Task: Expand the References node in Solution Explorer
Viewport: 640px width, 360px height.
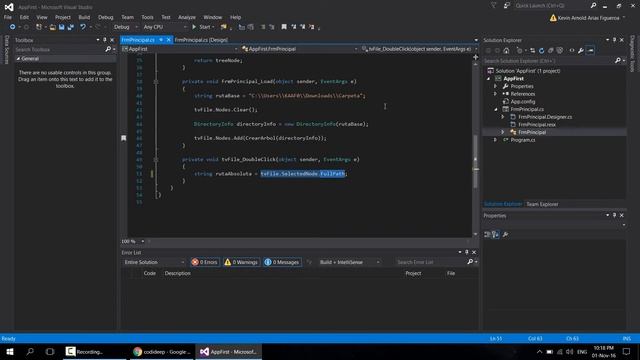Action: coord(496,94)
